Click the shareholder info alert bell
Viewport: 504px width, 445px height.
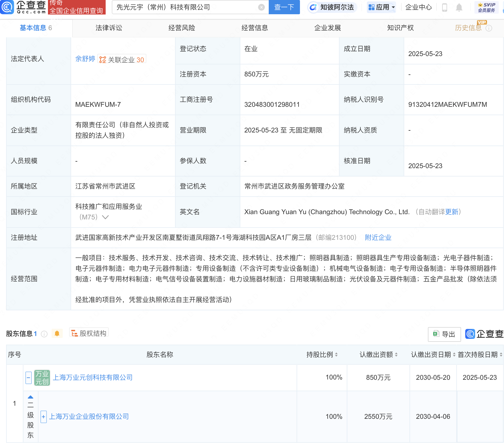click(57, 333)
